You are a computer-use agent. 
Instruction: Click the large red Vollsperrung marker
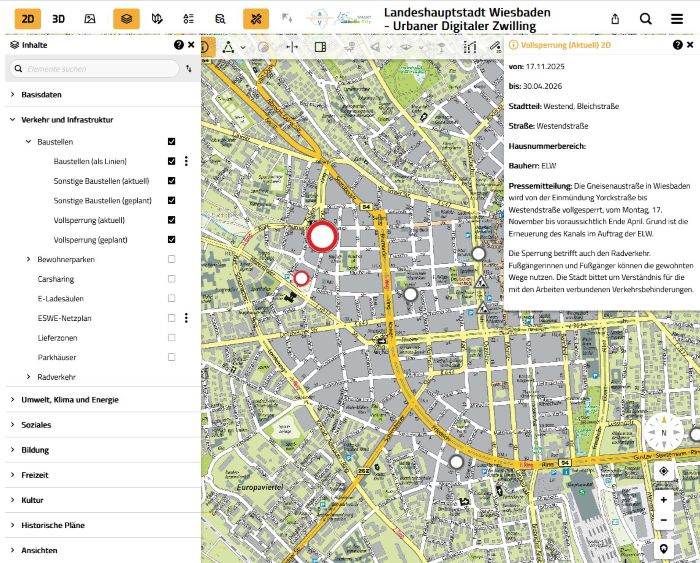tap(322, 237)
